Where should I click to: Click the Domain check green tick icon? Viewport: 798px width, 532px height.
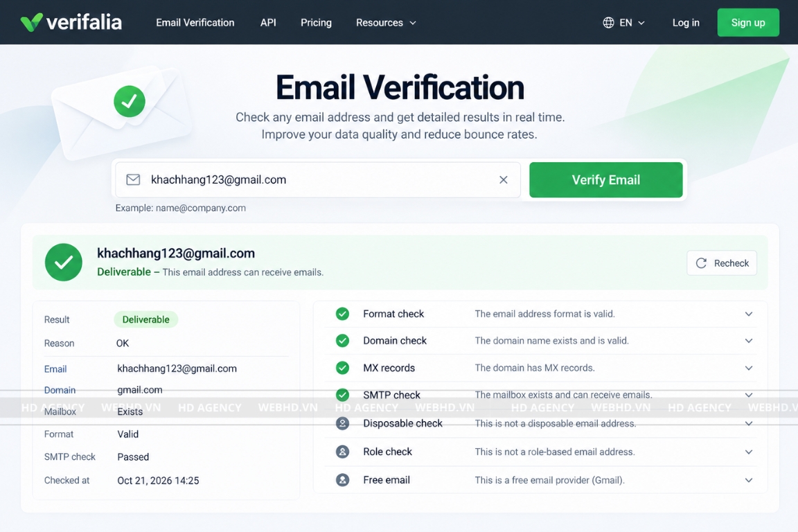click(x=342, y=341)
